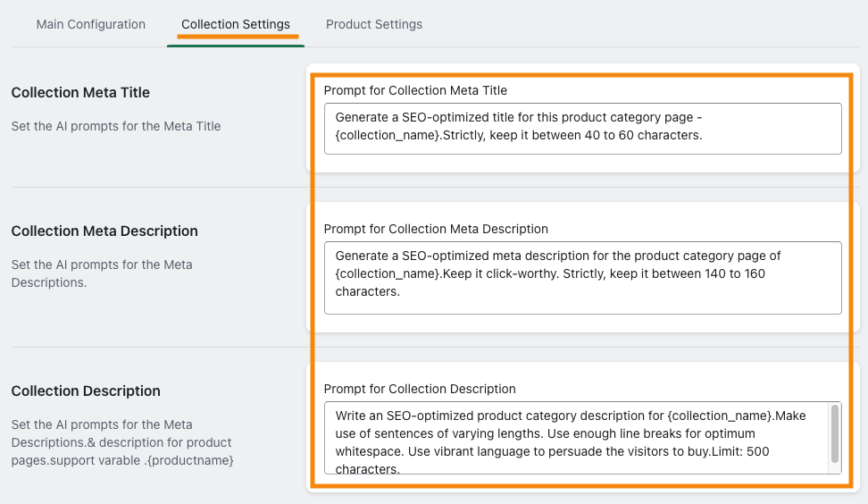Place cursor on {collection_name} in Meta Description prompt
868x504 pixels.
point(388,273)
